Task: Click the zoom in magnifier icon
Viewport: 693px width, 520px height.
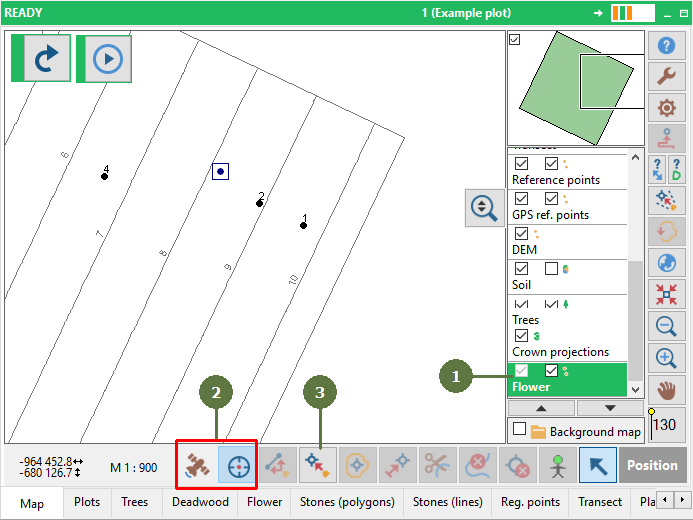Action: point(666,358)
